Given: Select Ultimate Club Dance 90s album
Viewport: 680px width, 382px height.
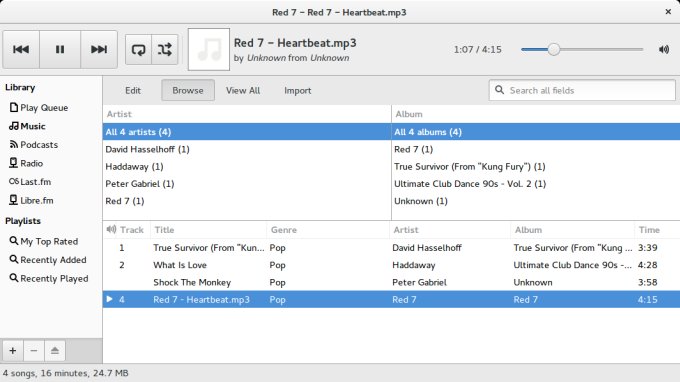Looking at the screenshot, I should (x=536, y=184).
